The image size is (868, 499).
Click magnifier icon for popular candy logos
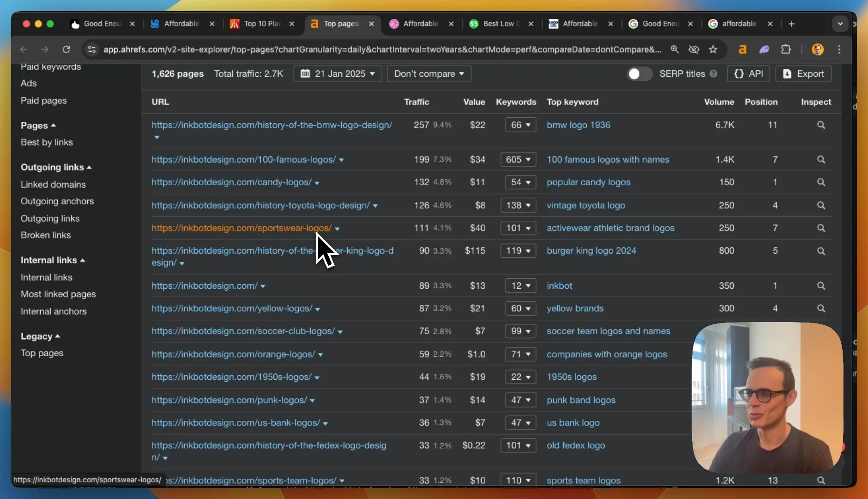(x=821, y=182)
